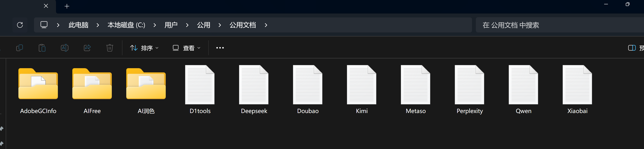Click the Doubao name label

pos(308,111)
